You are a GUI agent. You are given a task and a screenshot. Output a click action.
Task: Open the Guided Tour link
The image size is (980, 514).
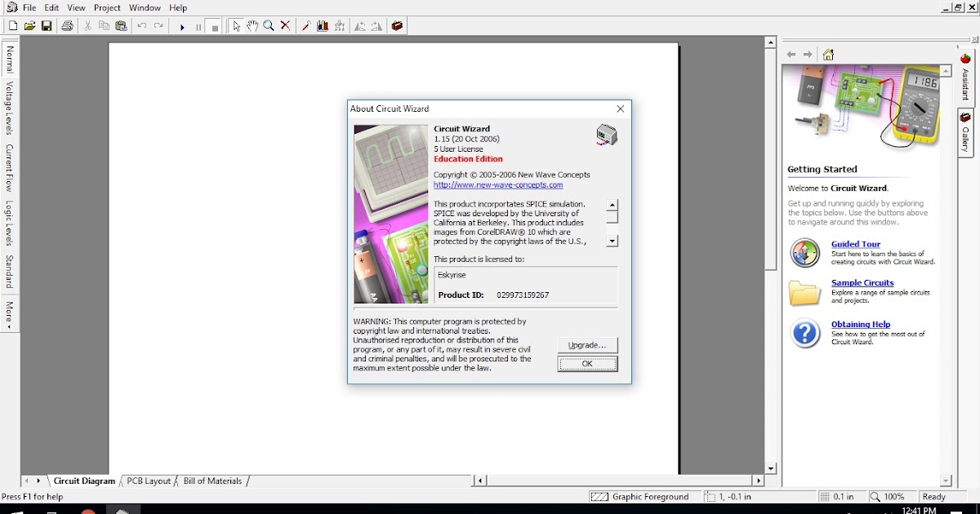click(856, 244)
